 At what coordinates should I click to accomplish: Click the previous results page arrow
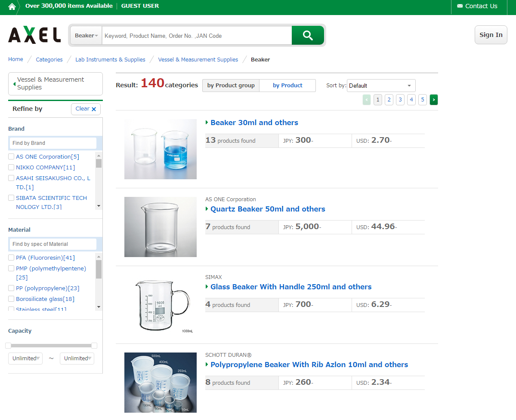click(367, 100)
